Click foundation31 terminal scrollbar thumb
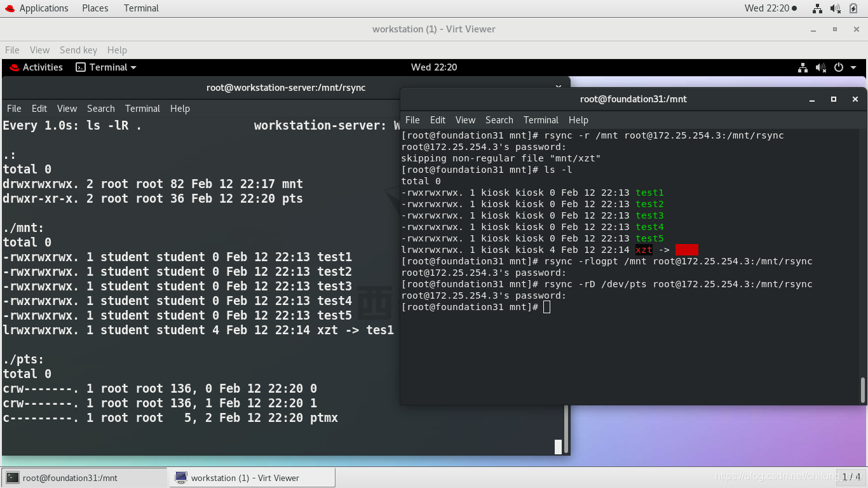 tap(863, 390)
